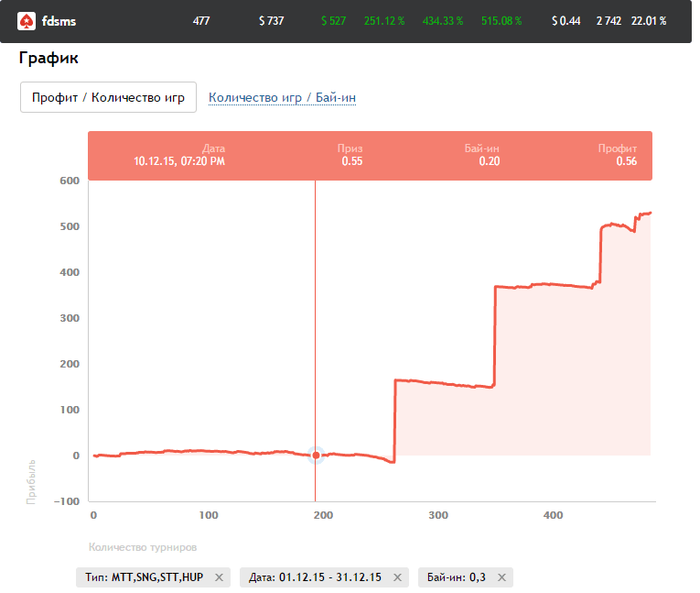Image resolution: width=700 pixels, height=593 pixels.
Task: Click the 600 label on the Y axis
Action: tap(70, 180)
